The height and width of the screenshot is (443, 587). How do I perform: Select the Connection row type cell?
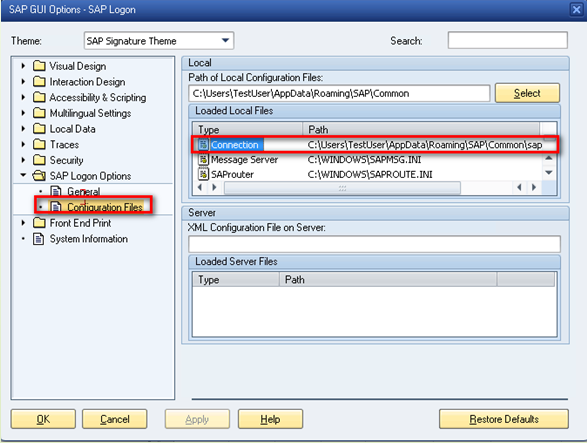[235, 145]
